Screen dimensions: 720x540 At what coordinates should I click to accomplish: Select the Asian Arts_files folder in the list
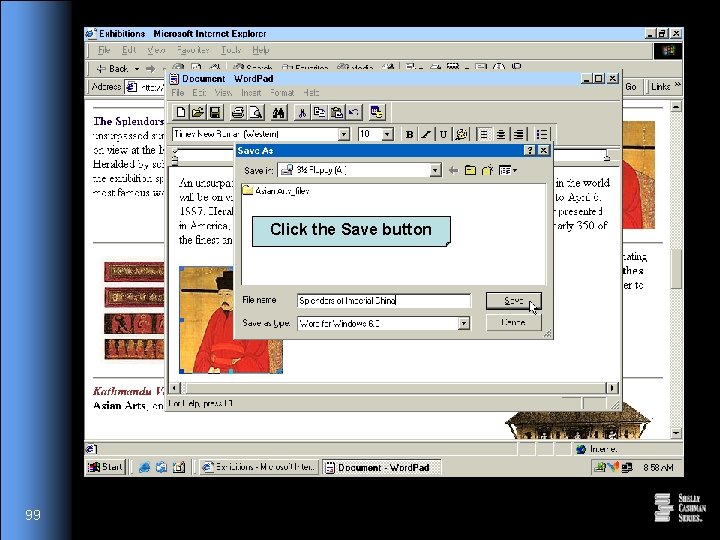coord(276,191)
